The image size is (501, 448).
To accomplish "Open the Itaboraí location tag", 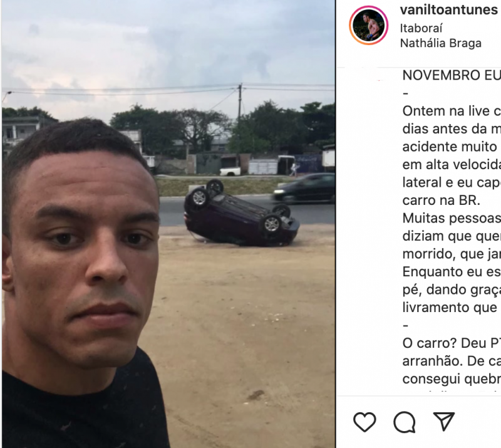I will pyautogui.click(x=421, y=28).
